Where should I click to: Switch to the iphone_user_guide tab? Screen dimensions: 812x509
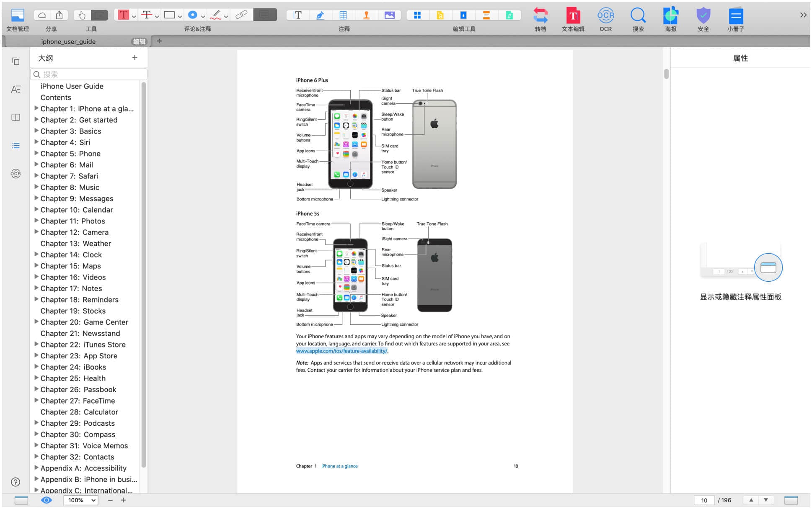(68, 41)
